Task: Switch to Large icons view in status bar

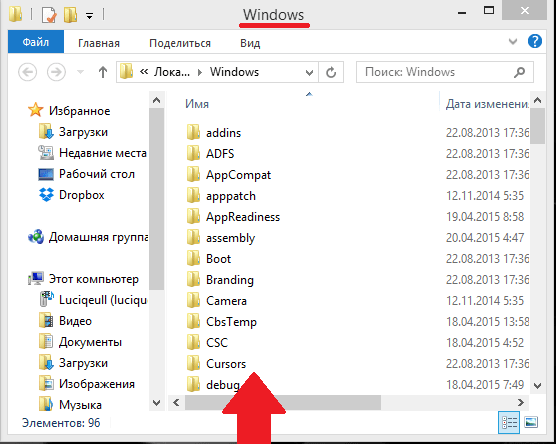Action: point(531,422)
